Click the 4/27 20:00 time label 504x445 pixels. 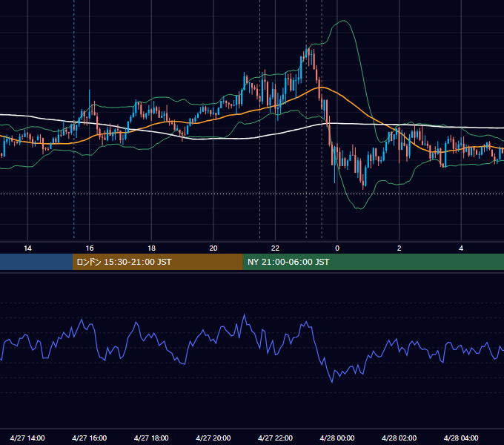point(213,438)
